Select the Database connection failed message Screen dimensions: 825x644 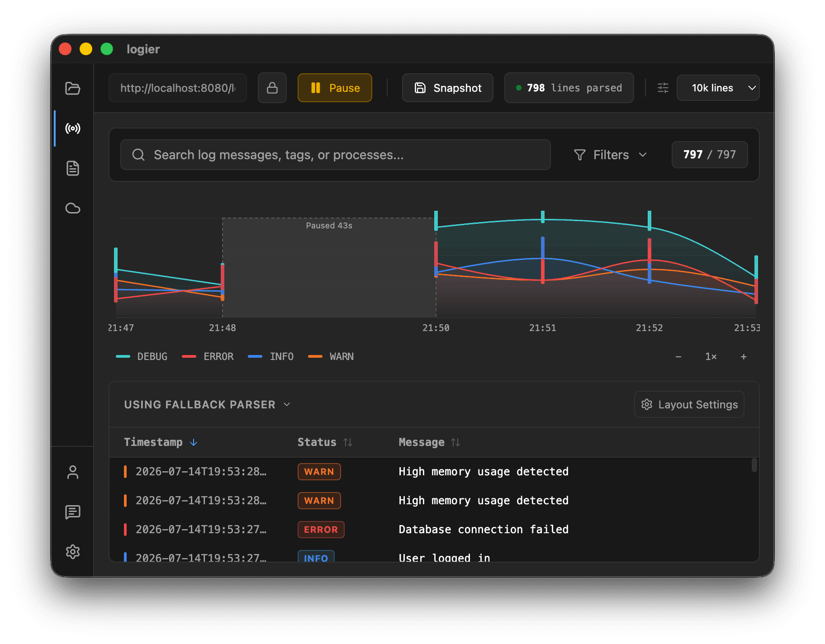(x=484, y=530)
